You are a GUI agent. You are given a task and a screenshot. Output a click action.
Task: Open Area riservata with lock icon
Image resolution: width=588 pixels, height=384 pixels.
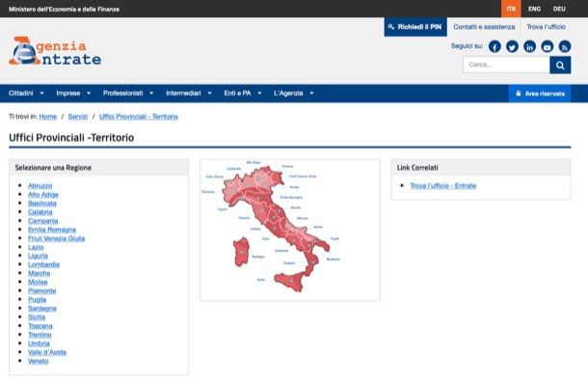pyautogui.click(x=540, y=94)
